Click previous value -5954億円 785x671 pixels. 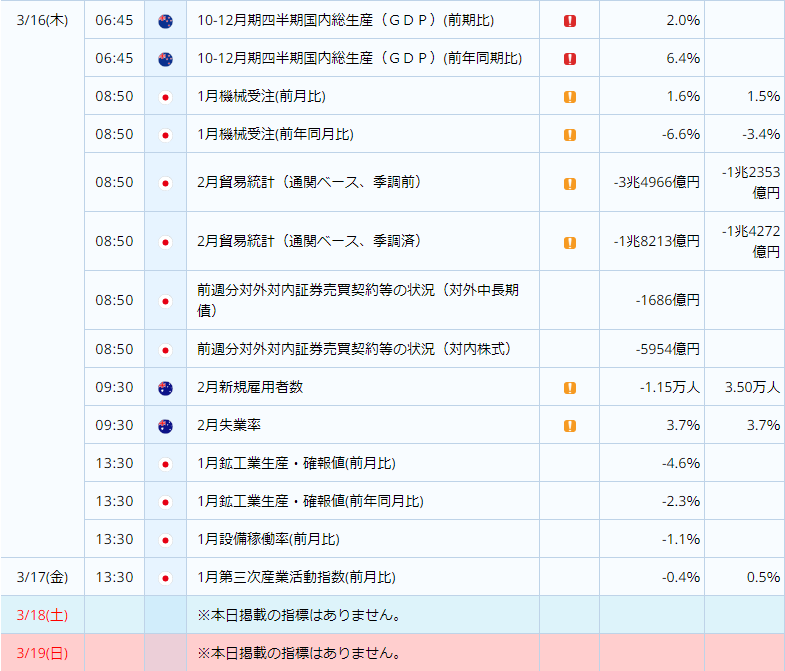(x=668, y=349)
